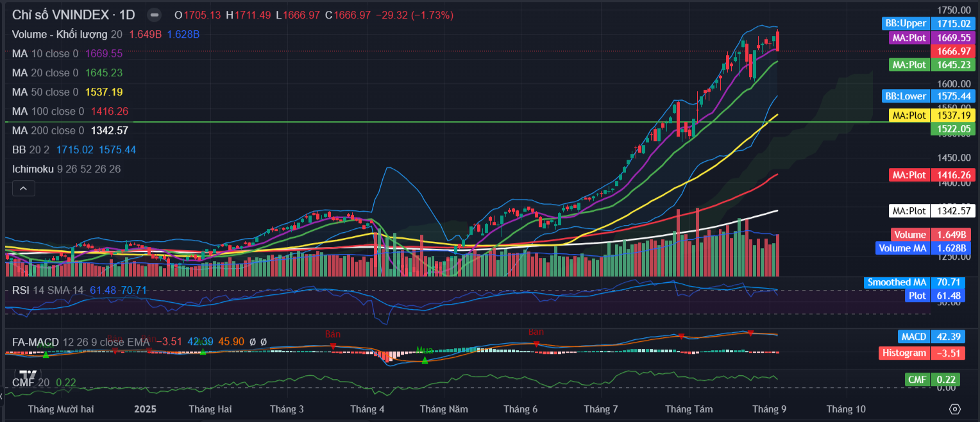Click the red Bán triangle left of Tháng 4
Image resolution: width=980 pixels, height=422 pixels.
[333, 346]
